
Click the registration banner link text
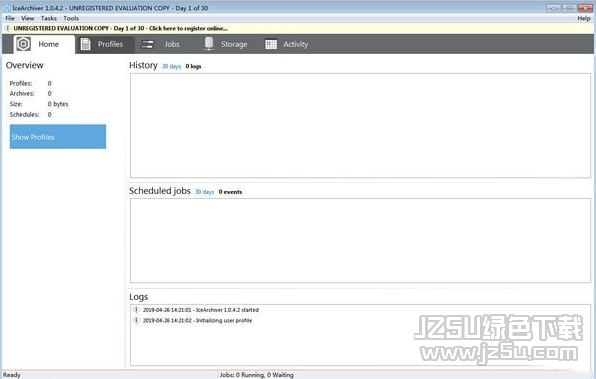pos(120,28)
